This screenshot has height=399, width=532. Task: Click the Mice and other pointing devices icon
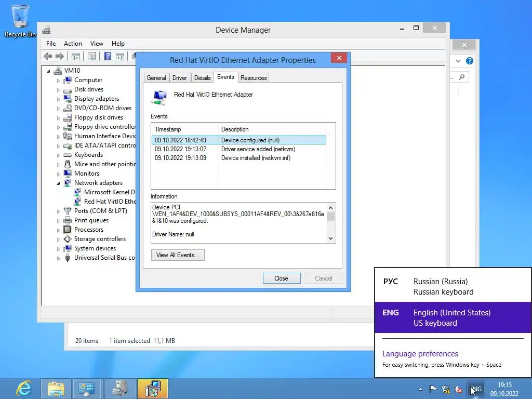tap(68, 164)
